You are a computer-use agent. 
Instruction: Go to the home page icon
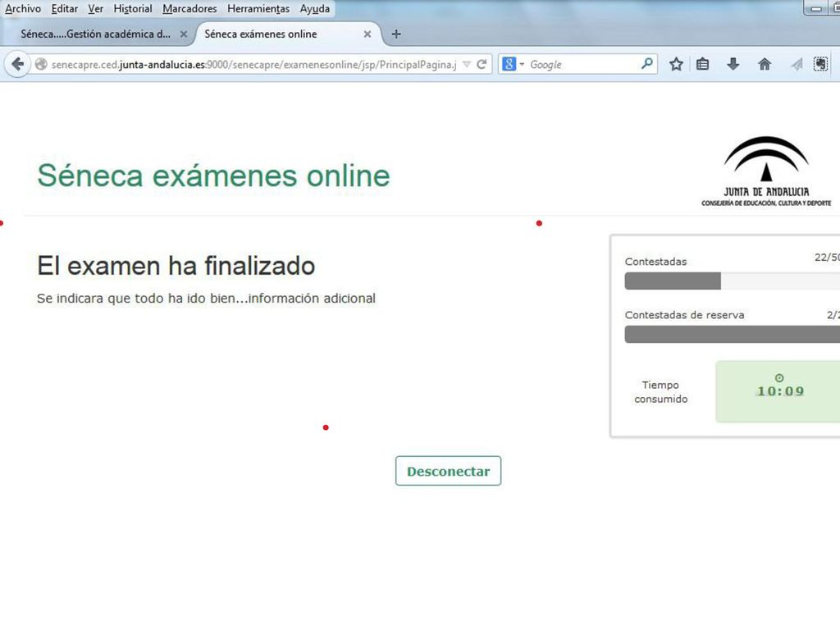coord(765,64)
